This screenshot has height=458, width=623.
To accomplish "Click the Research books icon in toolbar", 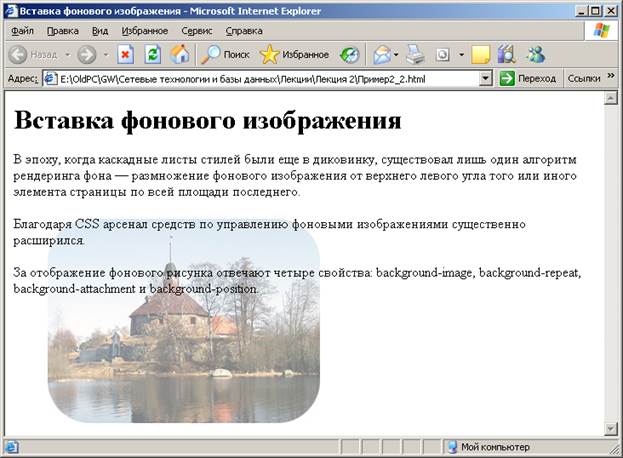I will 507,54.
